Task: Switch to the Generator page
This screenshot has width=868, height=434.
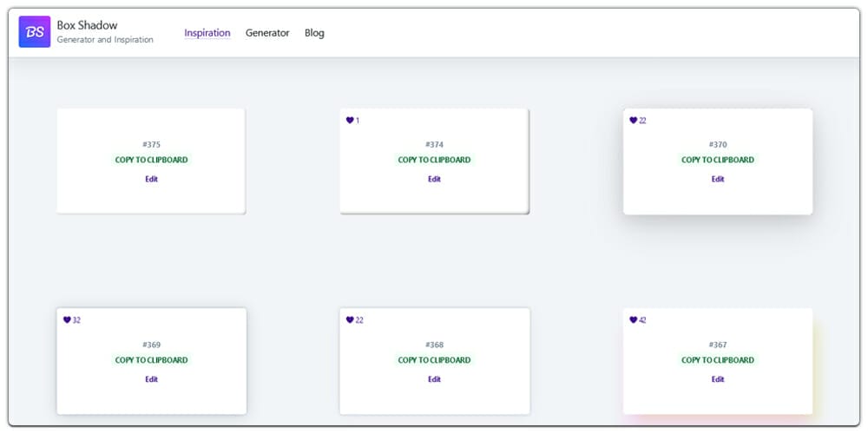Action: (267, 33)
